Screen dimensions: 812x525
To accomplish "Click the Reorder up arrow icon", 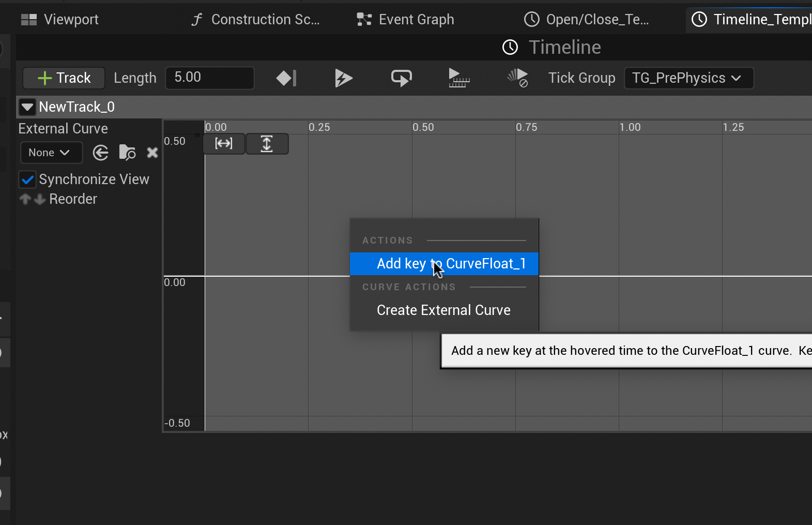I will click(x=25, y=199).
